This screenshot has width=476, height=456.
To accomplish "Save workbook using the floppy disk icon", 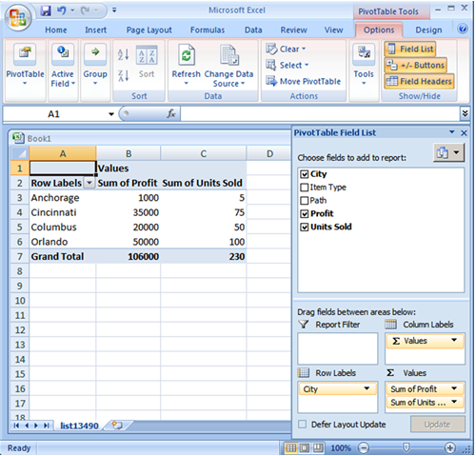I will tap(46, 10).
